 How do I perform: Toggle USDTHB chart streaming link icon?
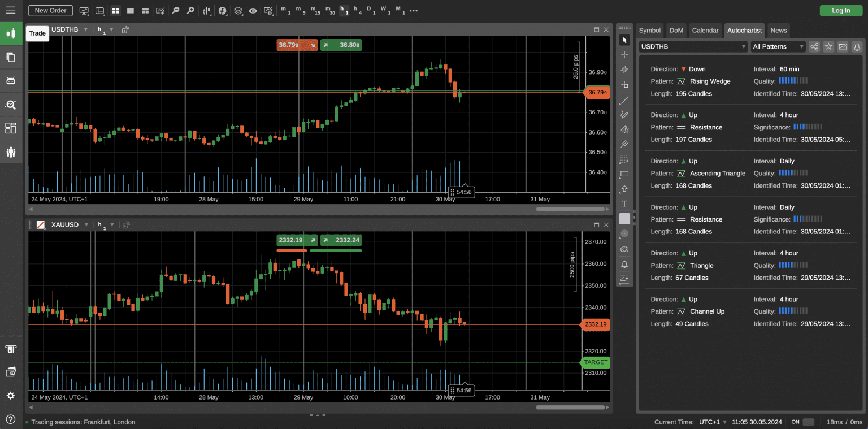(x=125, y=29)
